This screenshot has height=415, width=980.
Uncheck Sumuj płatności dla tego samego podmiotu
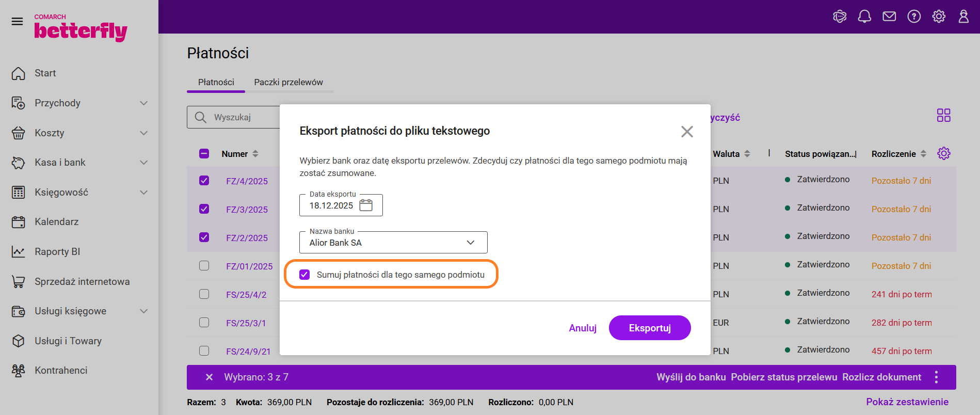[304, 275]
